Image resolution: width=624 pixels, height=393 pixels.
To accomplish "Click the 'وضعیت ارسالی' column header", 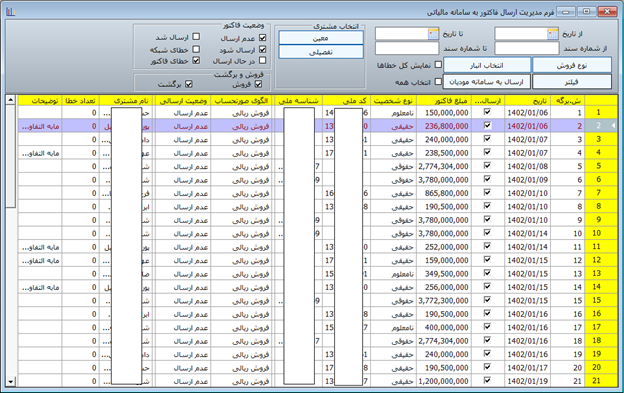I will pyautogui.click(x=183, y=101).
